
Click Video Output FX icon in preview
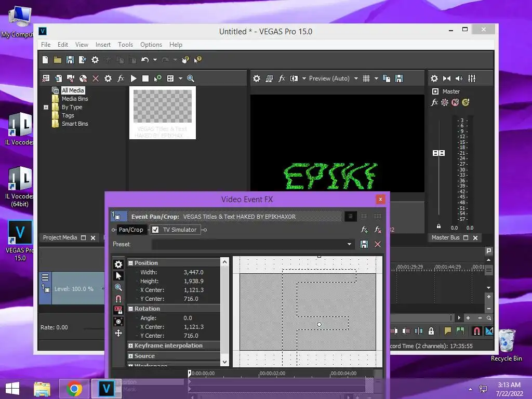(x=282, y=79)
